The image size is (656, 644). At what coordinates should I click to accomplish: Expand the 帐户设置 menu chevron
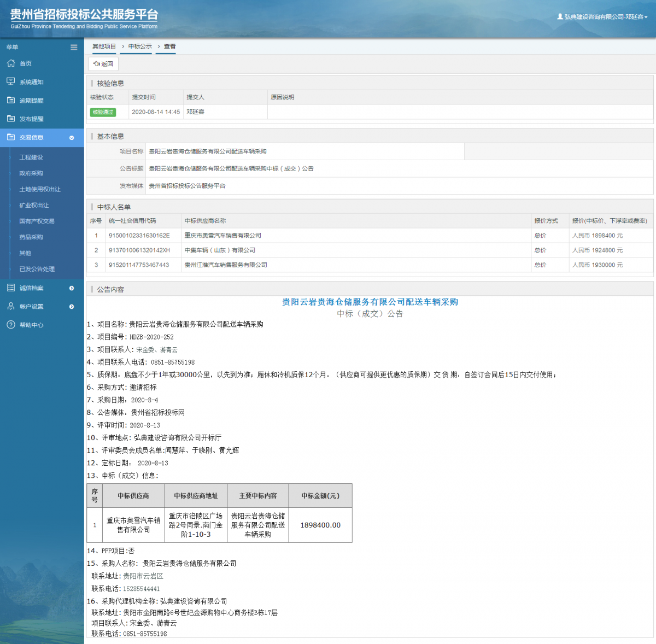point(72,307)
